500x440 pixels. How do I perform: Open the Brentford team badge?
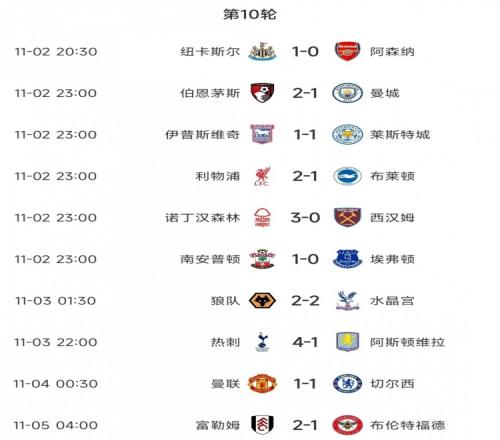click(x=347, y=425)
